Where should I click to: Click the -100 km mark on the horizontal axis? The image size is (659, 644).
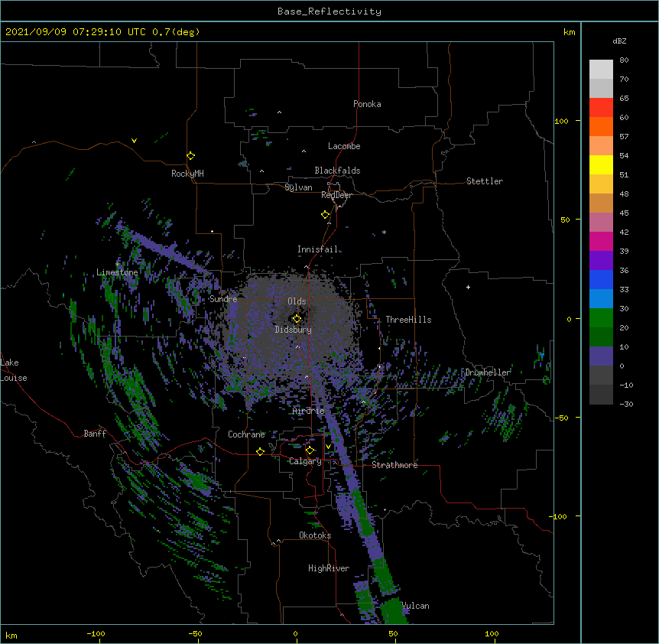pyautogui.click(x=96, y=633)
